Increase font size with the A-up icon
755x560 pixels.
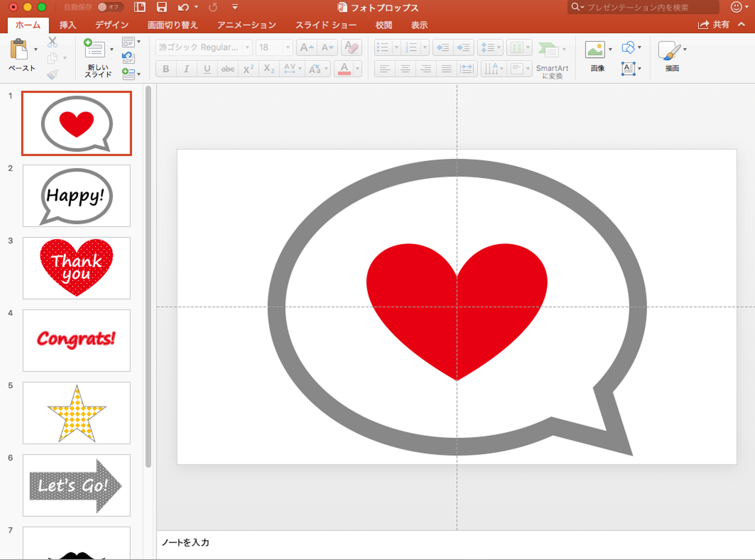(307, 48)
